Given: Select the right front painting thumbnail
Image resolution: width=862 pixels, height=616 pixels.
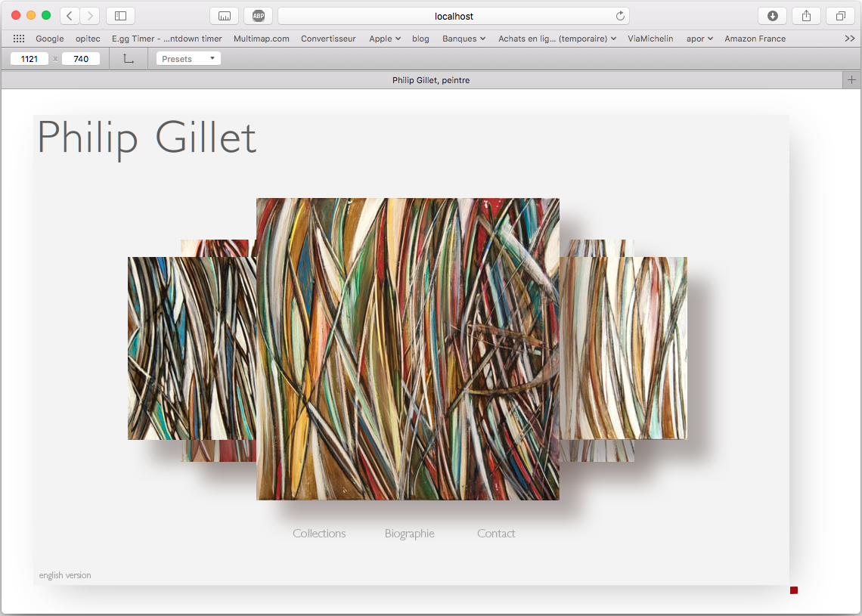Looking at the screenshot, I should click(x=623, y=348).
